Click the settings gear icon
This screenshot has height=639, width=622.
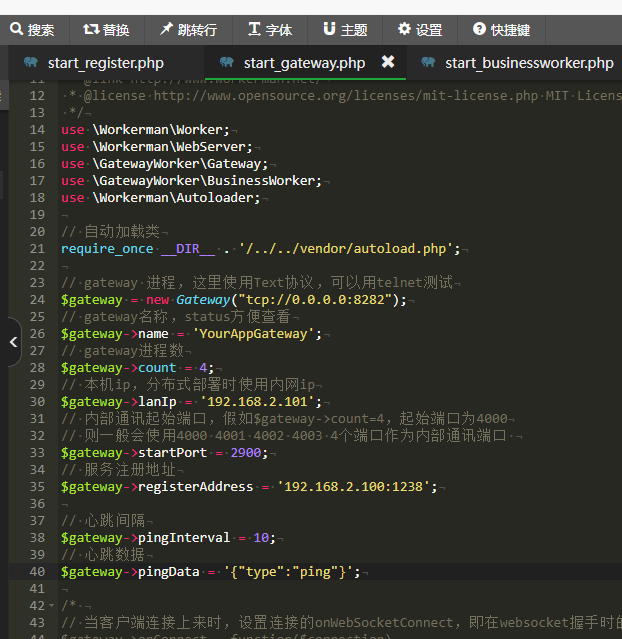click(x=404, y=30)
